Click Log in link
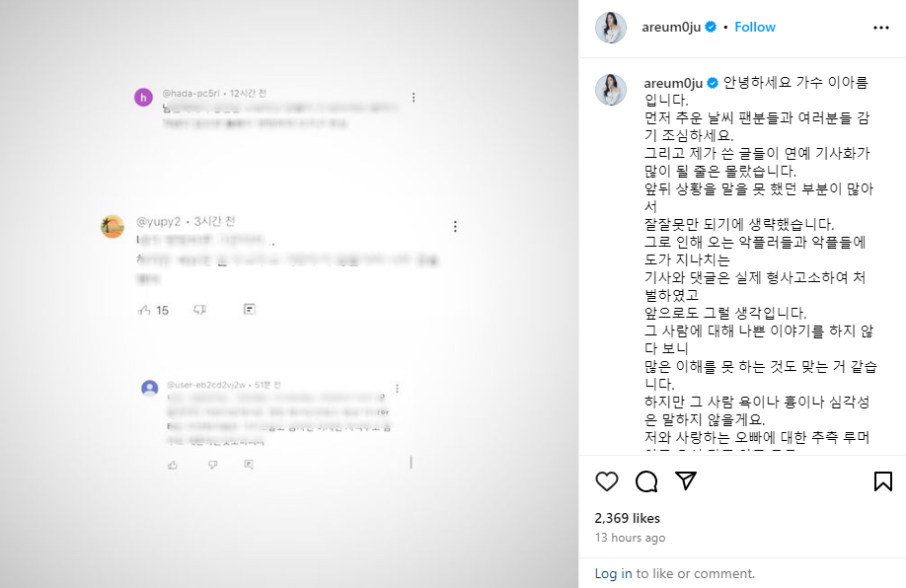Image resolution: width=906 pixels, height=588 pixels. [613, 573]
